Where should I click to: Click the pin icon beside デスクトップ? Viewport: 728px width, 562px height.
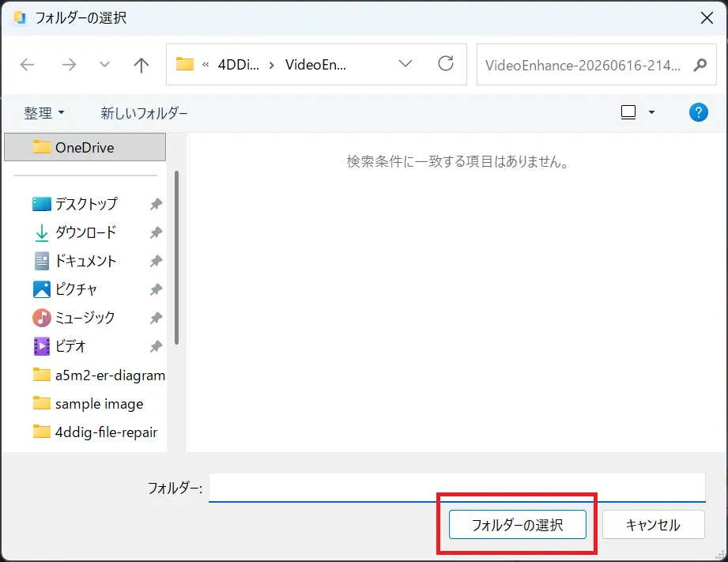(x=156, y=204)
